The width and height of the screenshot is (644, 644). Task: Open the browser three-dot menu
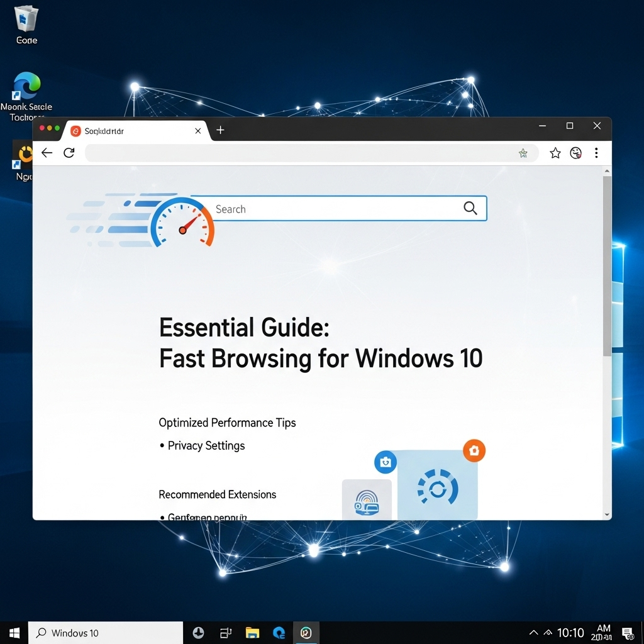[596, 153]
